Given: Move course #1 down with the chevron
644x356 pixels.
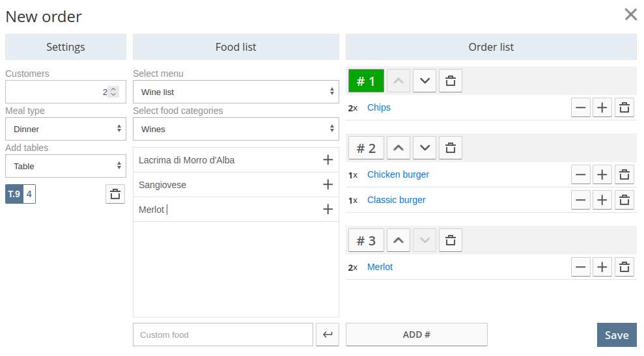Looking at the screenshot, I should pos(425,81).
